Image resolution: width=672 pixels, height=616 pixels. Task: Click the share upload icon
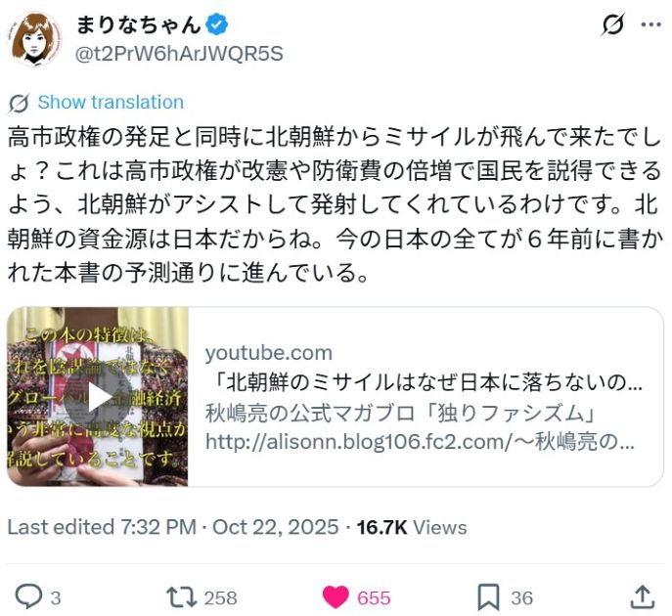coord(643,596)
